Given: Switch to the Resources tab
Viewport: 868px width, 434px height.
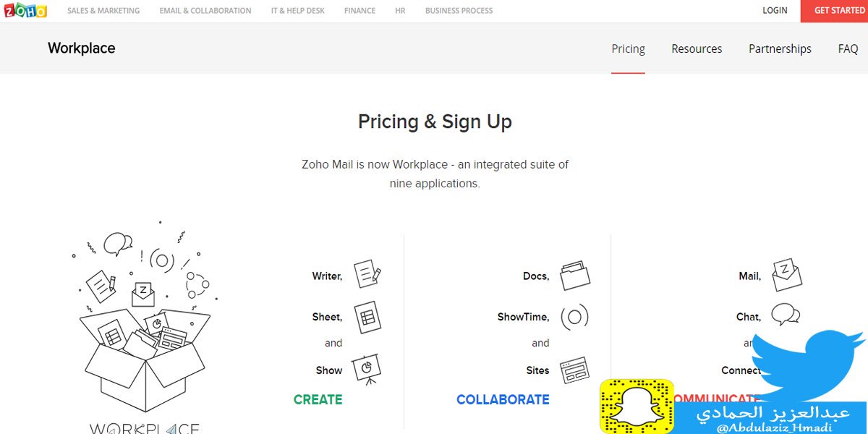Looking at the screenshot, I should [697, 49].
